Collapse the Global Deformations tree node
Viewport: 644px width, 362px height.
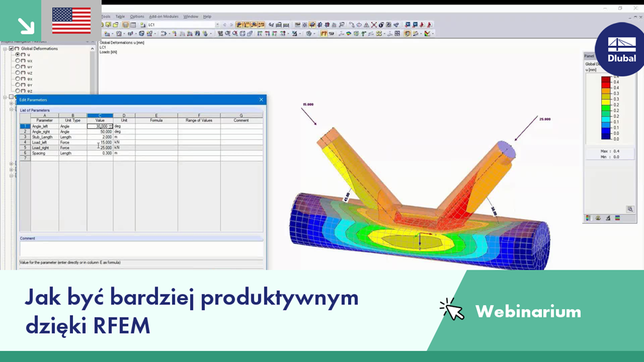(5, 48)
